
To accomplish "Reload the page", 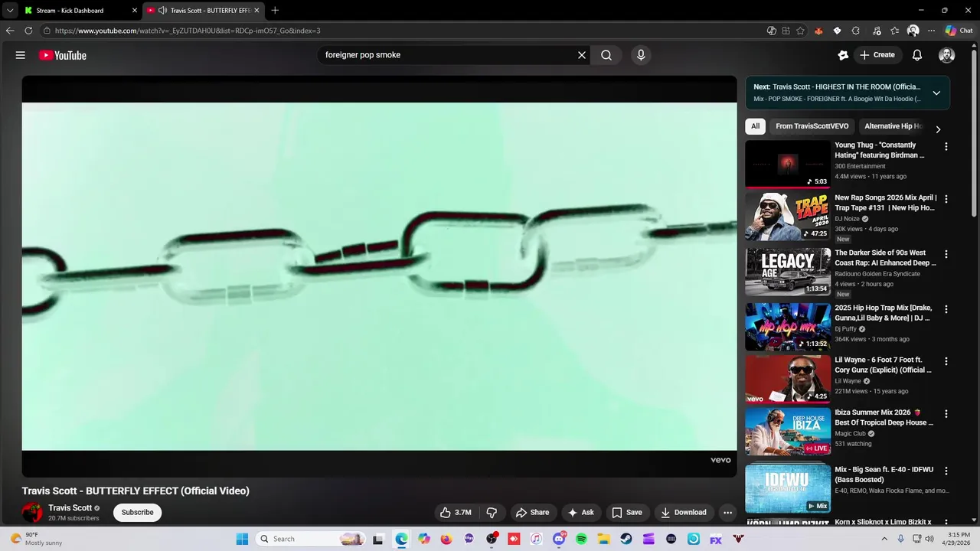I will point(28,31).
